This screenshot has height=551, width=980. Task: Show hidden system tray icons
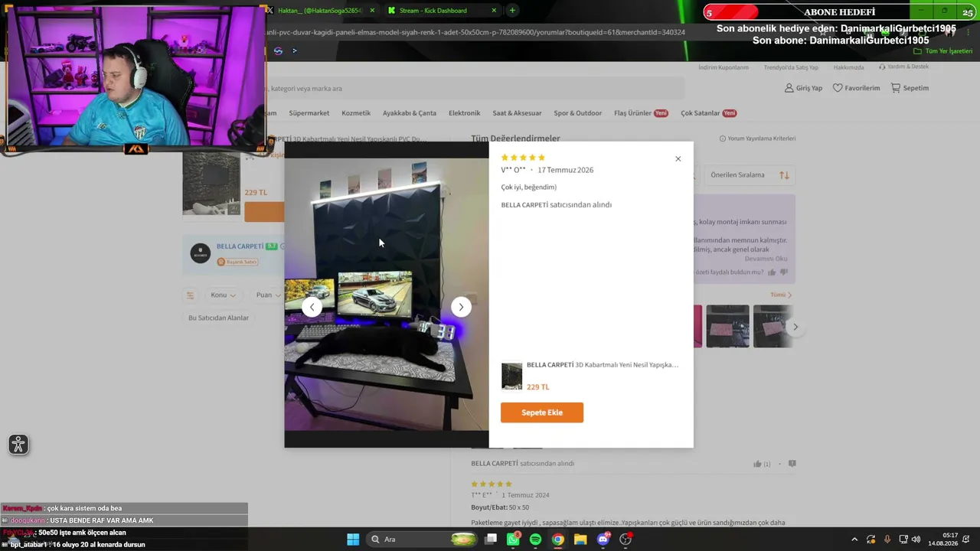pyautogui.click(x=854, y=540)
